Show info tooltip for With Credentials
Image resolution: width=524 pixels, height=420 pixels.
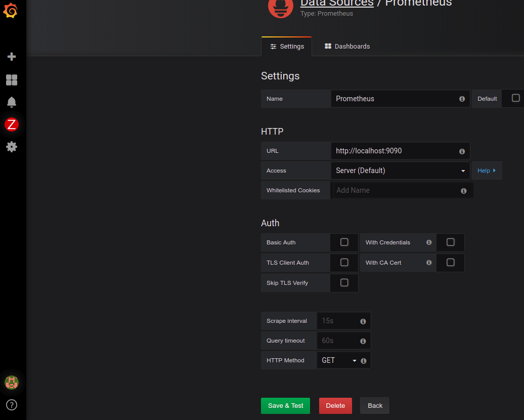[x=429, y=242]
